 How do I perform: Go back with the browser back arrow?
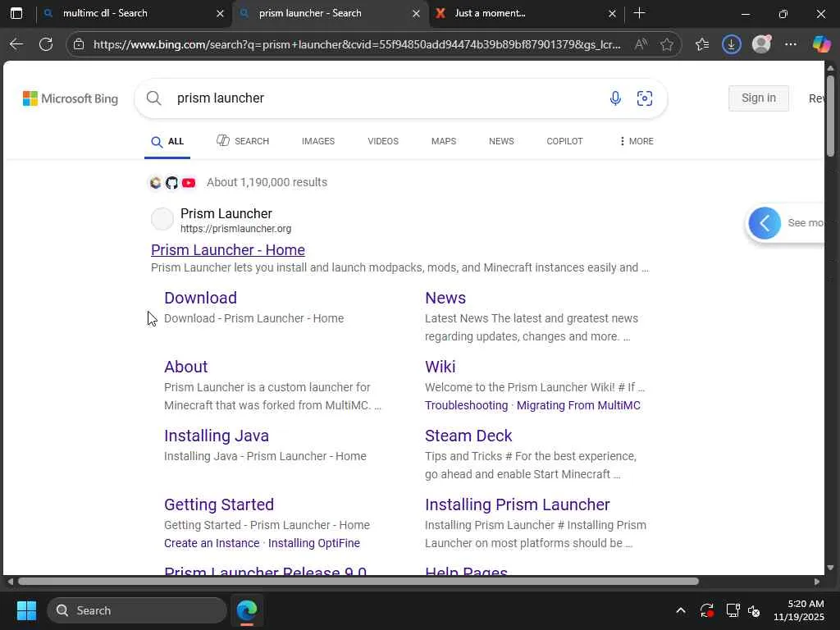pyautogui.click(x=16, y=44)
